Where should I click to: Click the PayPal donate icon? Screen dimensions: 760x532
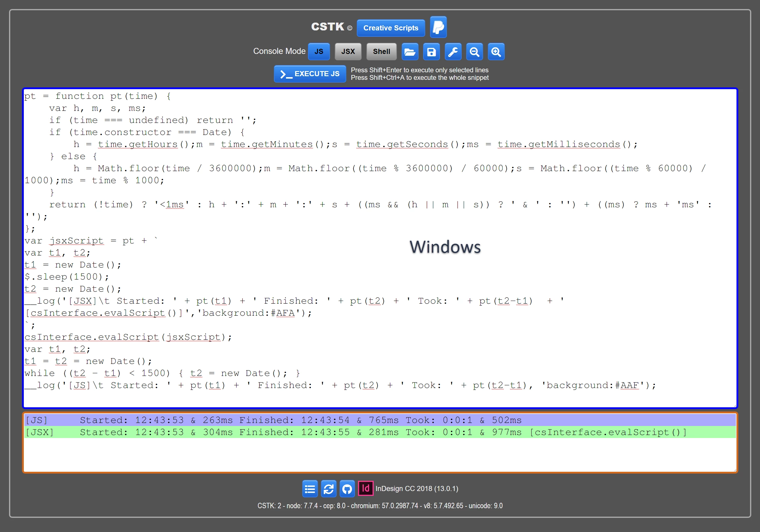pos(438,27)
